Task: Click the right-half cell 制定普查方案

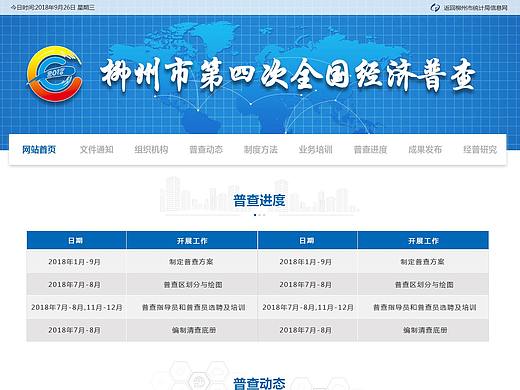Action: click(422, 262)
